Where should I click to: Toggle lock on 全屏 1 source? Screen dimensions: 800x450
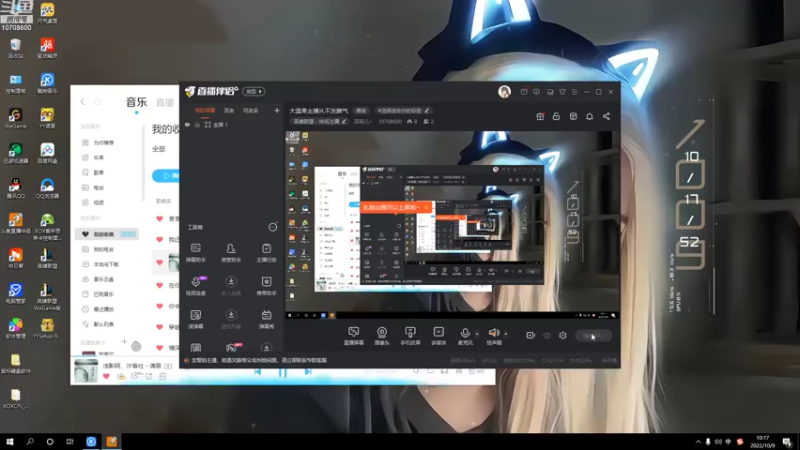point(197,124)
